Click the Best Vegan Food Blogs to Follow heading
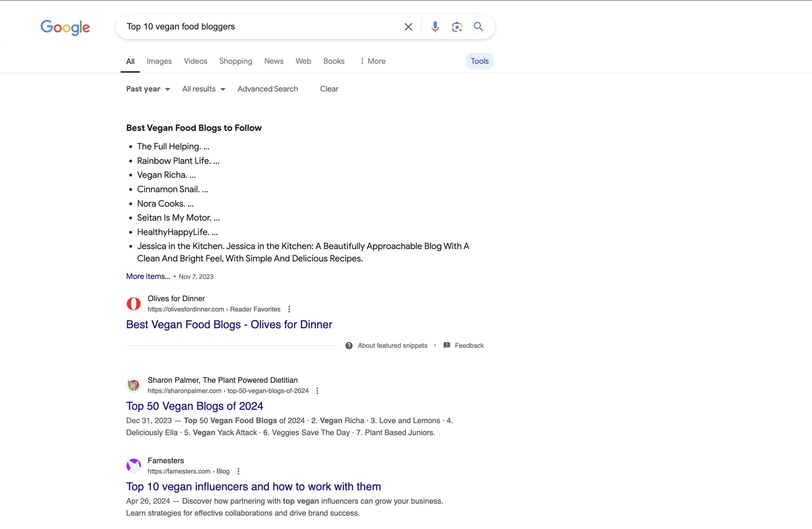The image size is (812, 529). point(194,128)
